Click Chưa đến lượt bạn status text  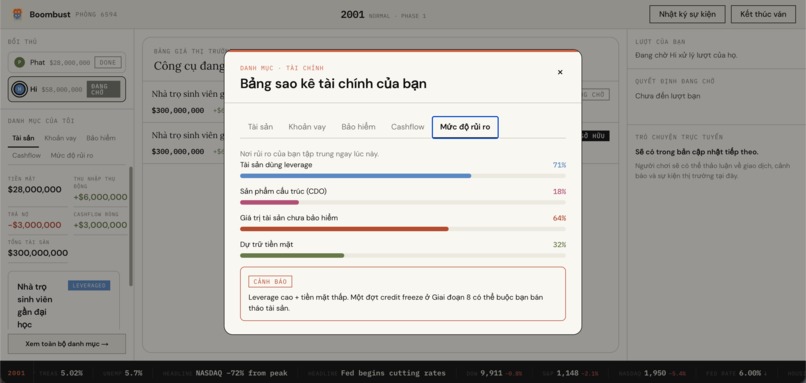click(x=667, y=96)
